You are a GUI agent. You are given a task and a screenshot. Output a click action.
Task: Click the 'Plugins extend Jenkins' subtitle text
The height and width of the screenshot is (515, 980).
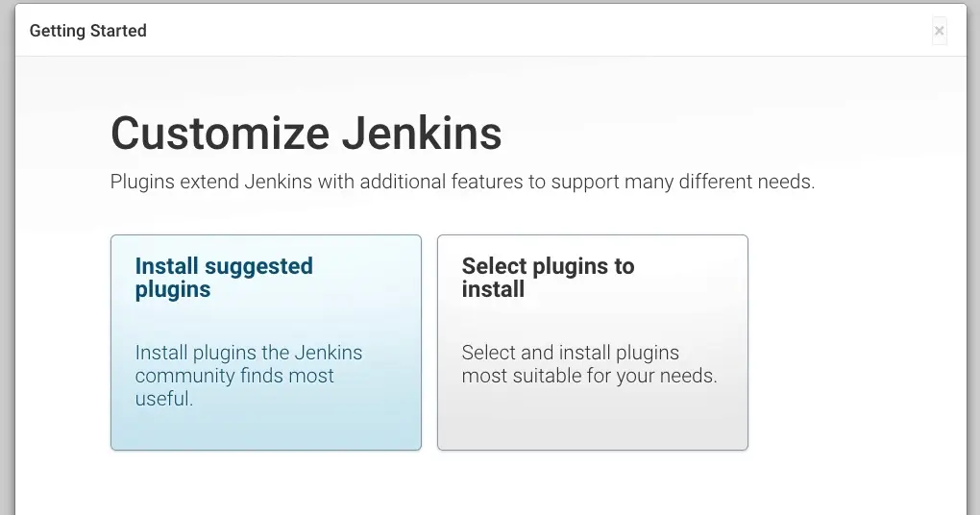pos(462,182)
